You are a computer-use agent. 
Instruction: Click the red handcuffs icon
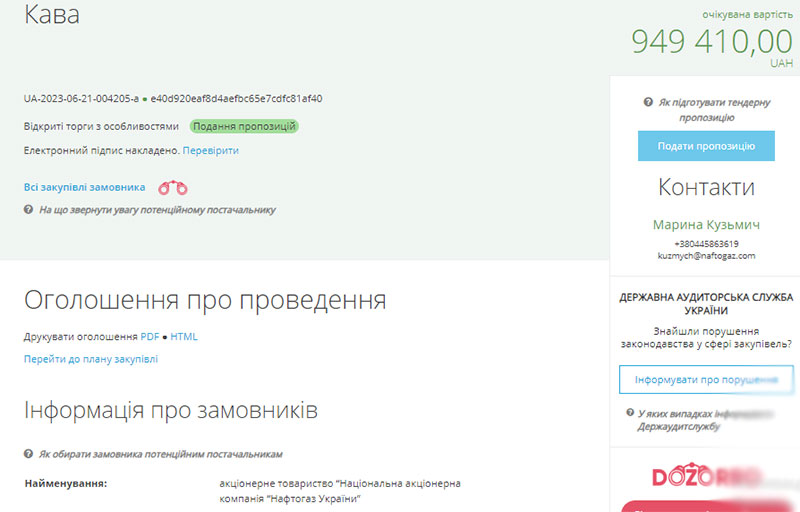tap(173, 187)
